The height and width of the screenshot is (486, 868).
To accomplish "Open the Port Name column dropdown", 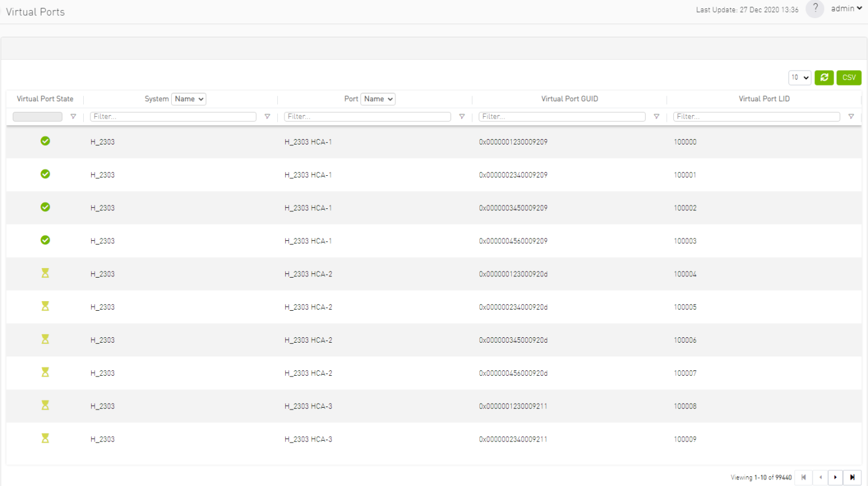I will pyautogui.click(x=378, y=99).
